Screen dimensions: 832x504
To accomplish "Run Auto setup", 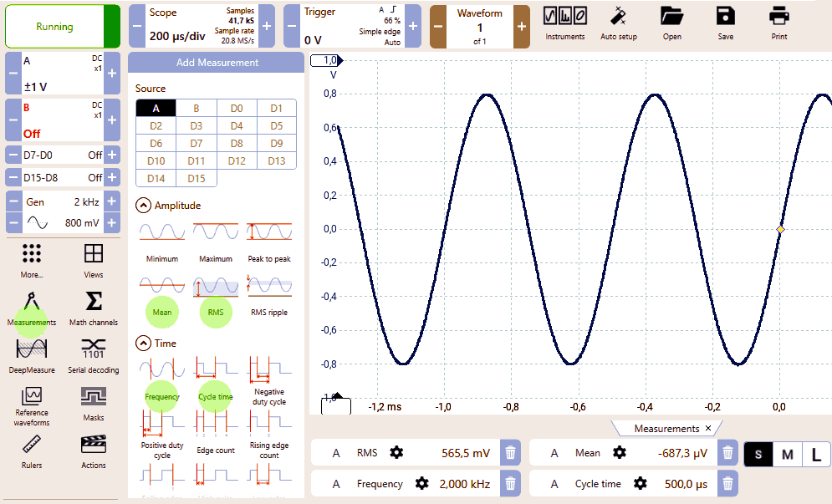I will point(618,24).
